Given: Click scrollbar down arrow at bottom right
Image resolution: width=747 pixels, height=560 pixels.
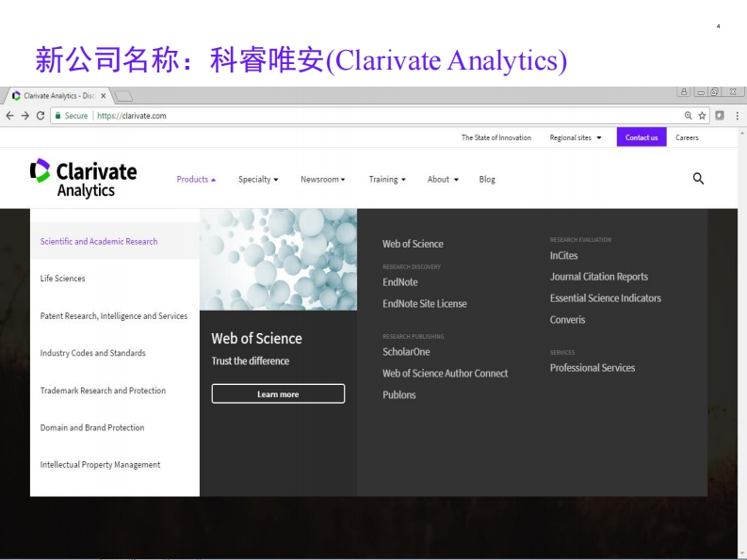Looking at the screenshot, I should pyautogui.click(x=742, y=553).
